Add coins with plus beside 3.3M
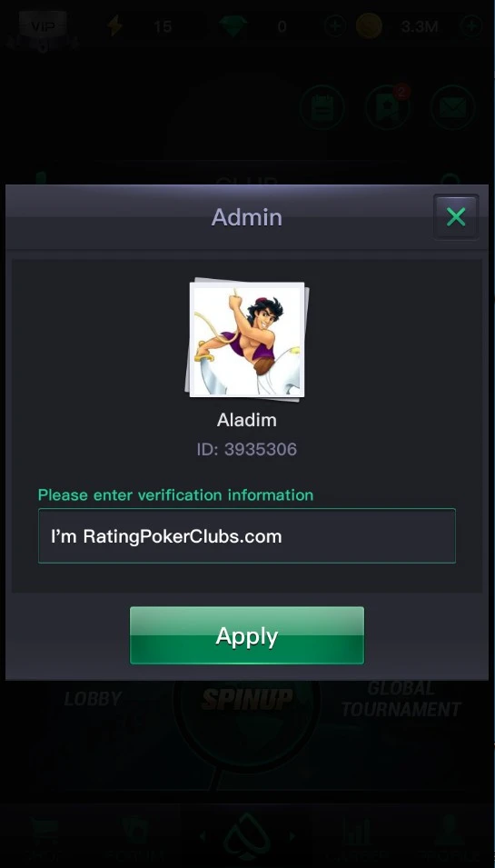This screenshot has width=495, height=868. point(471,26)
